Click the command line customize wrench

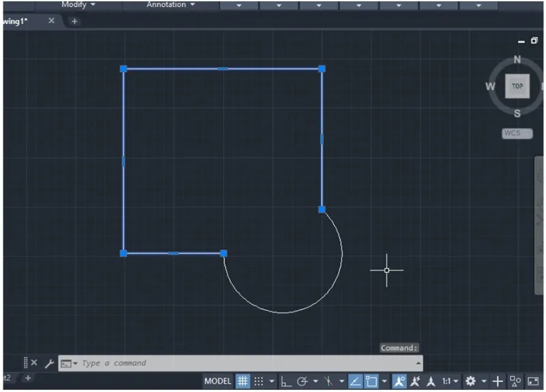click(49, 363)
